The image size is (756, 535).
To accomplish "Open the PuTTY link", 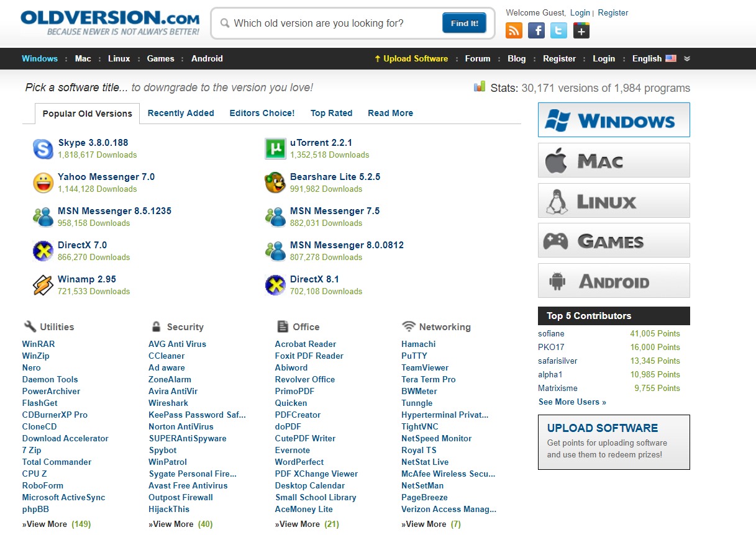I will (414, 356).
